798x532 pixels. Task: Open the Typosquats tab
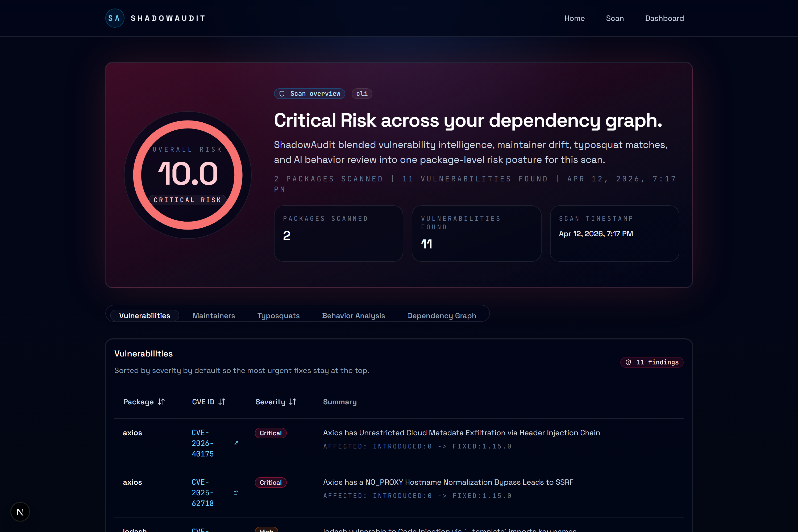coord(278,315)
